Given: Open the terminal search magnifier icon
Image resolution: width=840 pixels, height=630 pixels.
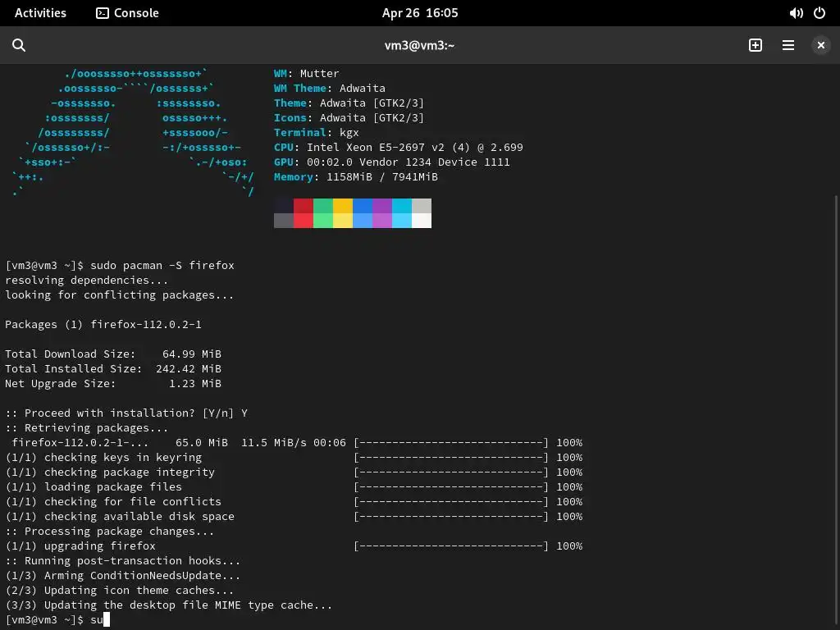Looking at the screenshot, I should click(19, 45).
